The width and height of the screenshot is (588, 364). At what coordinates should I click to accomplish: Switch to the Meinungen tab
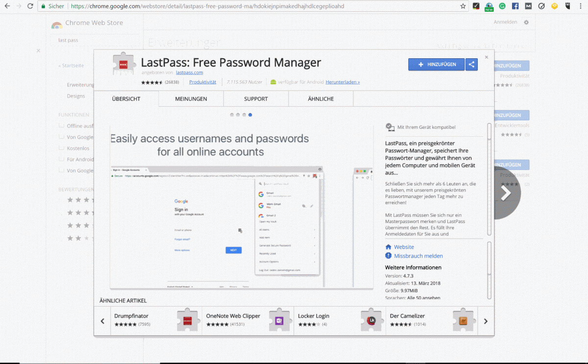[191, 98]
